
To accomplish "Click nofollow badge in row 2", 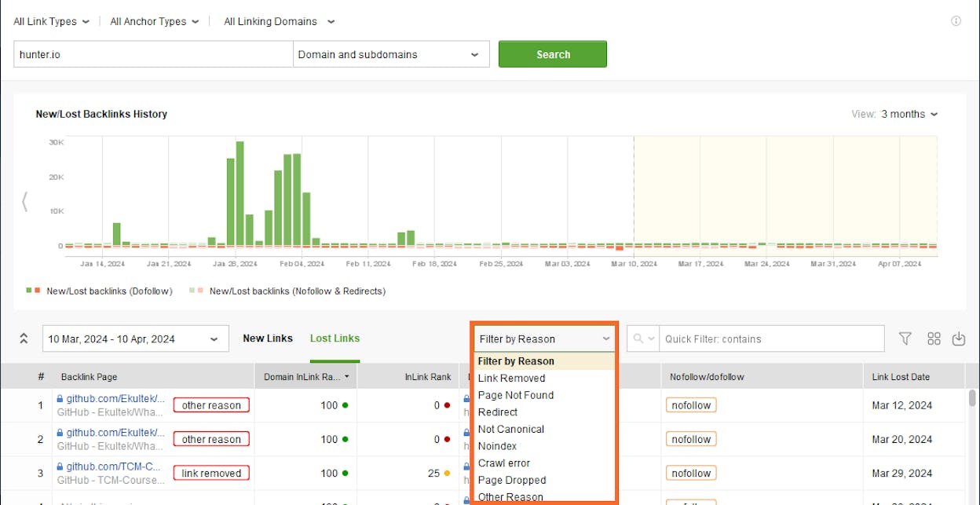I will (x=691, y=439).
